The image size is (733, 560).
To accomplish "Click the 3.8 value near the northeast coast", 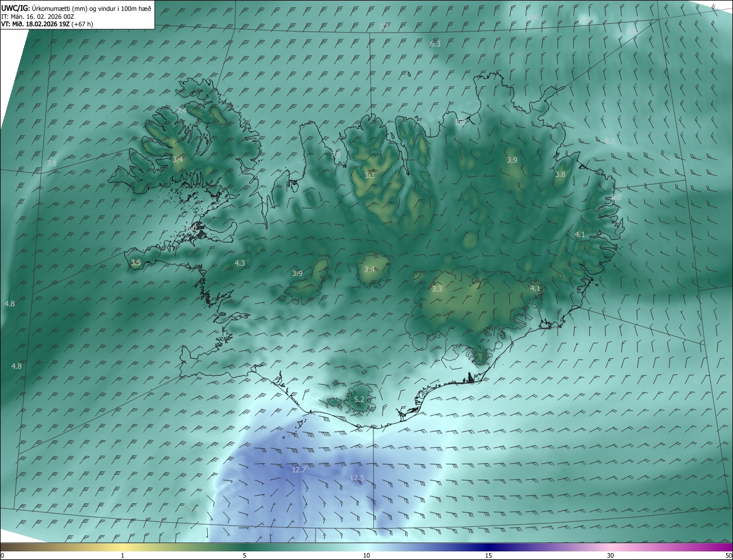I will click(560, 175).
